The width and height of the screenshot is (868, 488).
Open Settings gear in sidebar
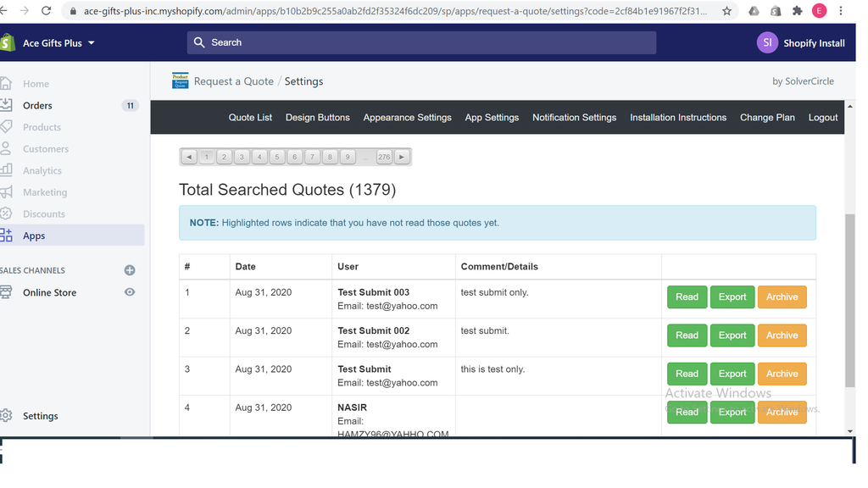click(x=6, y=415)
